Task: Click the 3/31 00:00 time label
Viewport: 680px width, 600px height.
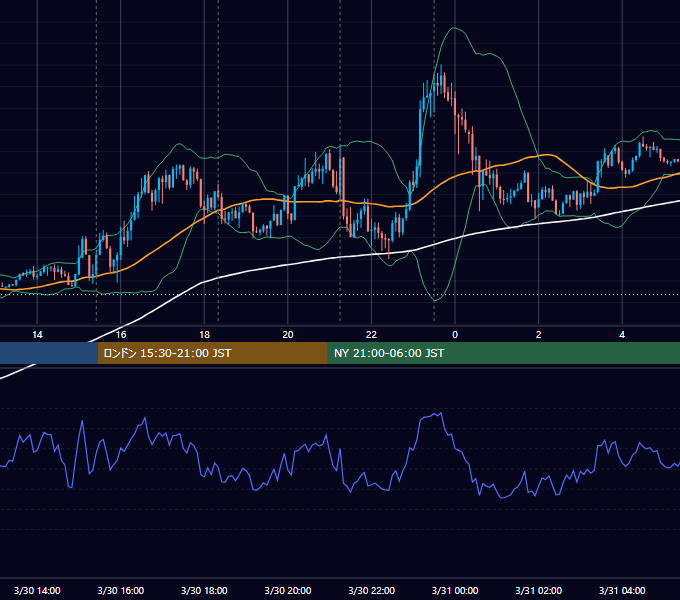Action: pyautogui.click(x=455, y=590)
